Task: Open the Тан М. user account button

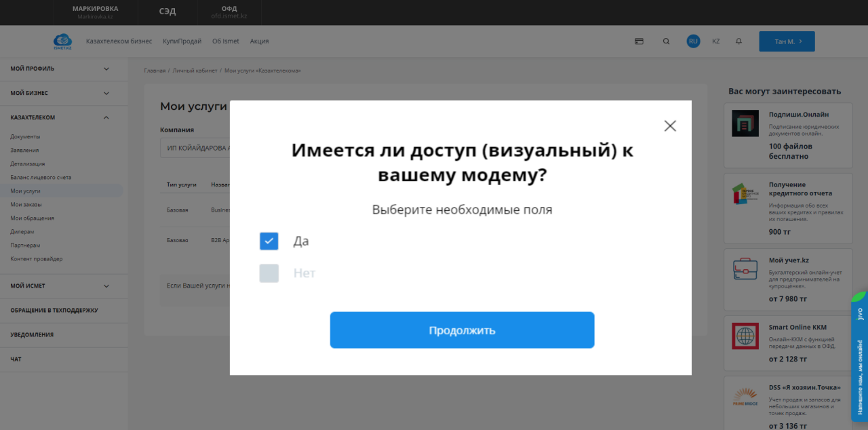Action: click(x=787, y=41)
